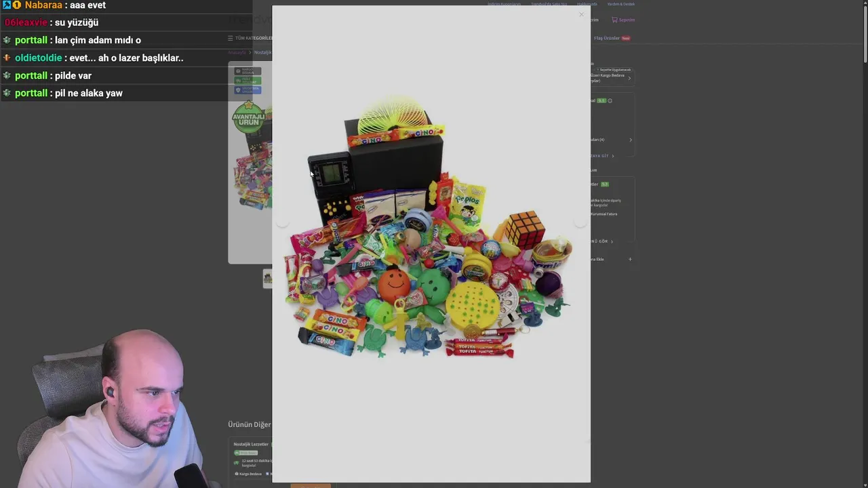Open the Flaş Ürünler menu item

[x=607, y=38]
